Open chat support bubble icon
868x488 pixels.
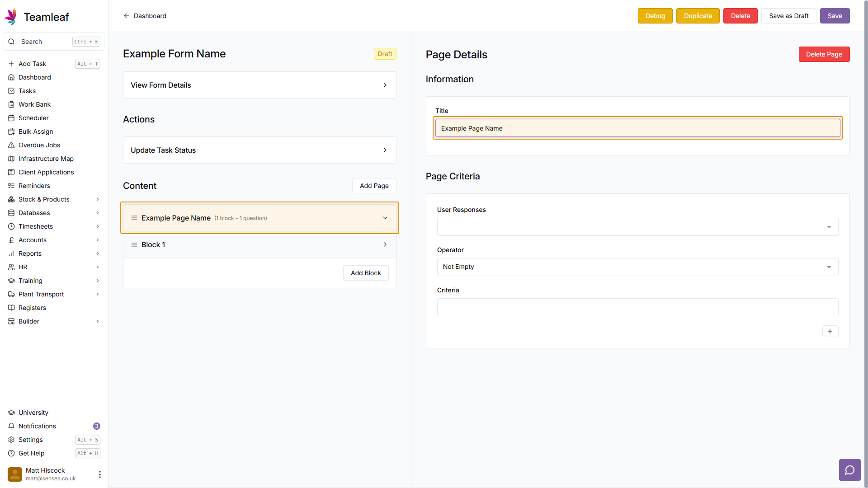tap(849, 470)
